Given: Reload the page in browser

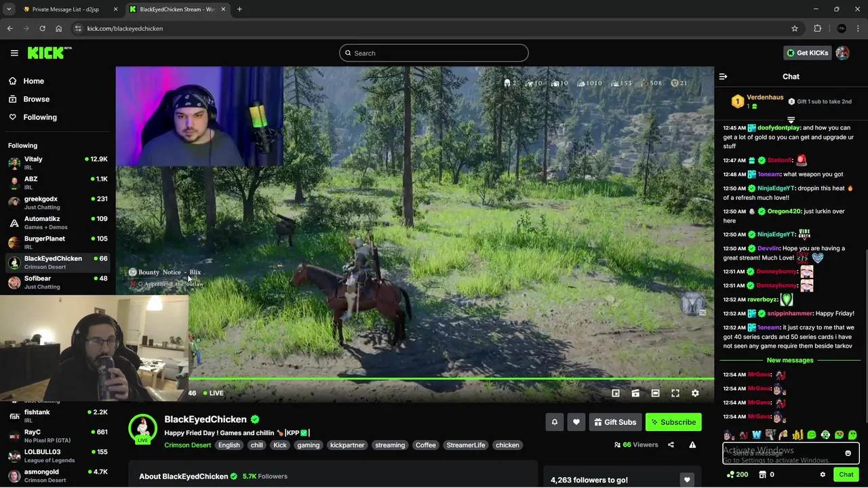Looking at the screenshot, I should coord(42,28).
